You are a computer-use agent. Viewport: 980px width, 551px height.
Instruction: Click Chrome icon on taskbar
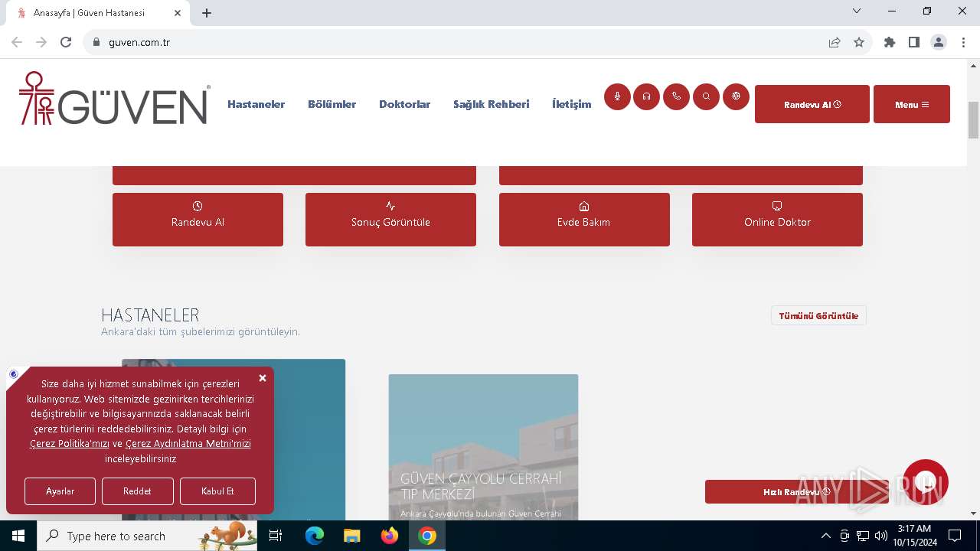coord(427,536)
